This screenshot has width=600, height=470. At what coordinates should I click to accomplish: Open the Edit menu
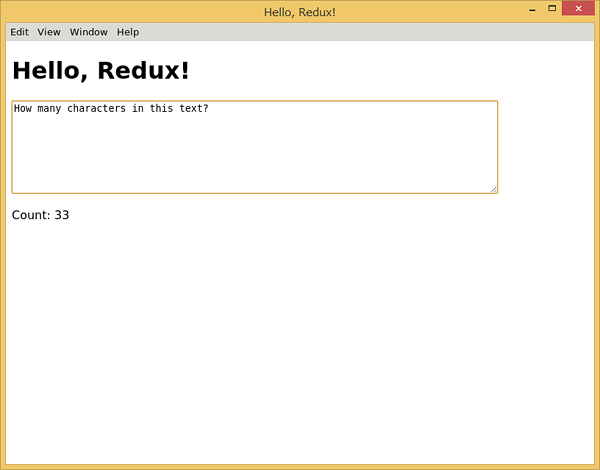19,32
